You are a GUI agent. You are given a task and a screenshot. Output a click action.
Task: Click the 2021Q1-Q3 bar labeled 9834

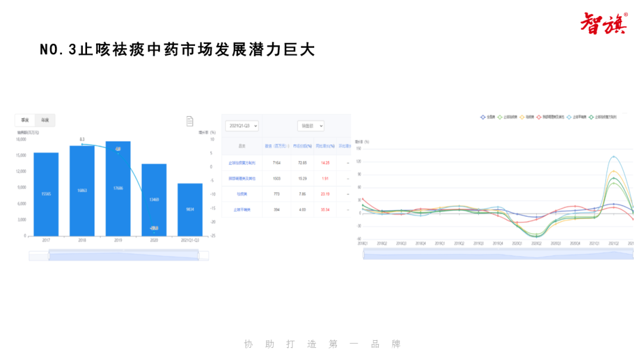[190, 210]
